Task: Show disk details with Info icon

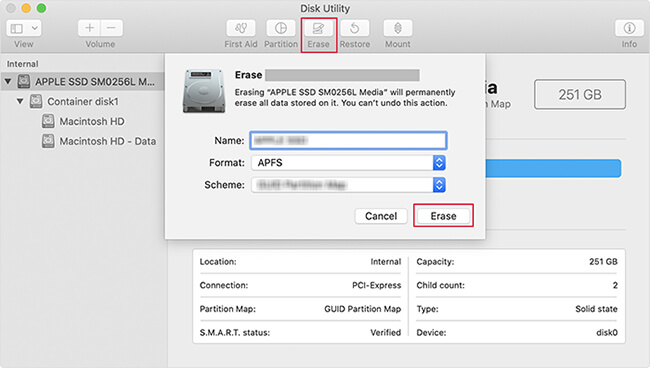Action: (629, 28)
